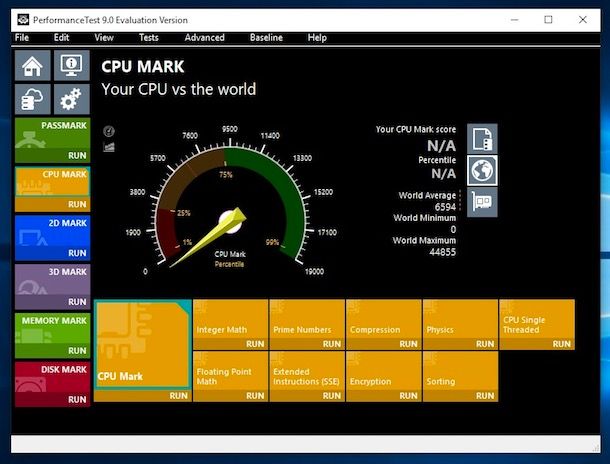Viewport: 610px width, 464px height.
Task: Select the MEMORY MARK tile
Action: click(53, 328)
